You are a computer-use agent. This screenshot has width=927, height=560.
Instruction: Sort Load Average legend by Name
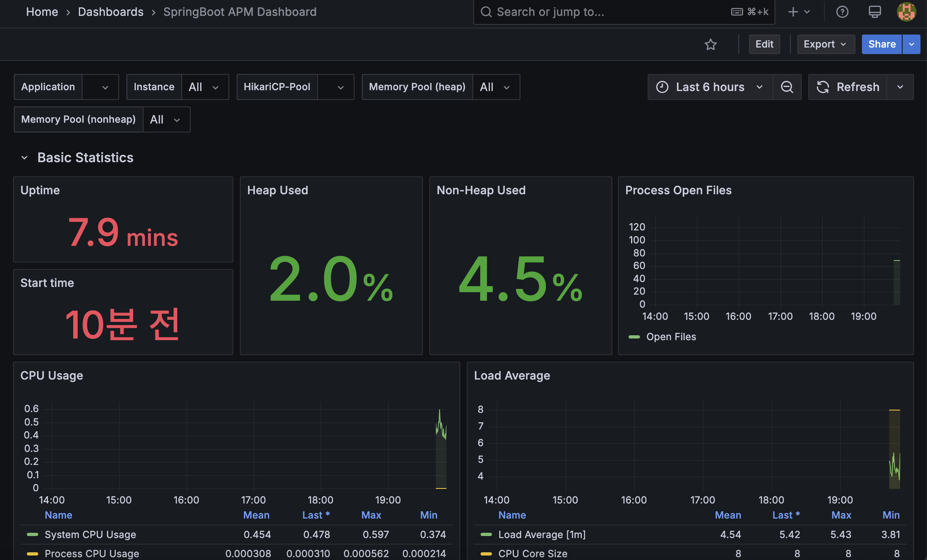pyautogui.click(x=512, y=515)
